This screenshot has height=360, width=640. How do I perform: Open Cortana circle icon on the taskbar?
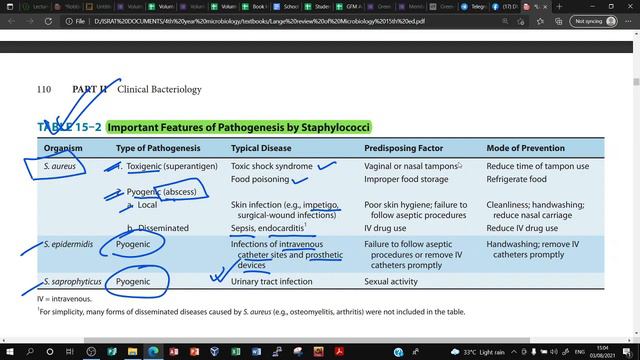click(x=50, y=351)
